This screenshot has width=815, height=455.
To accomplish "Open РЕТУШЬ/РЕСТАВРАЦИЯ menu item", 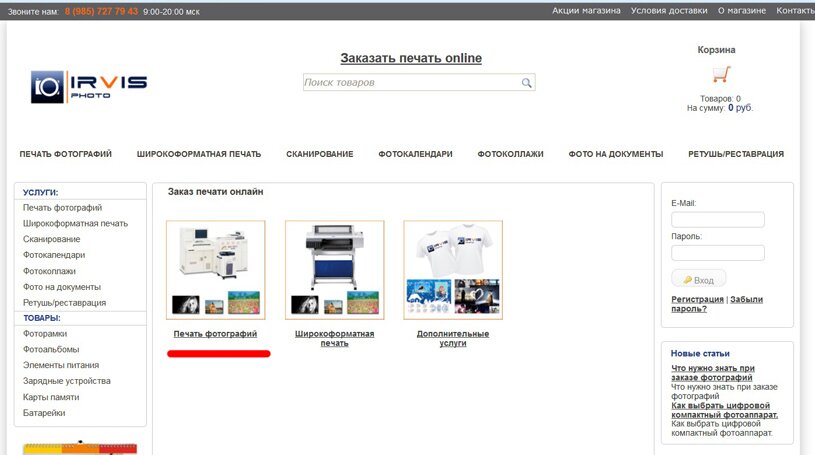I will (x=735, y=154).
